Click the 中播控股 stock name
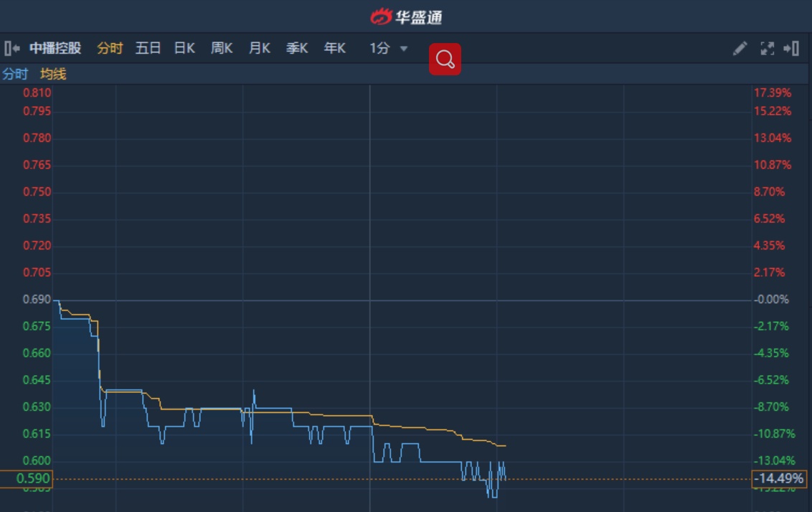The height and width of the screenshot is (512, 812). [x=55, y=49]
